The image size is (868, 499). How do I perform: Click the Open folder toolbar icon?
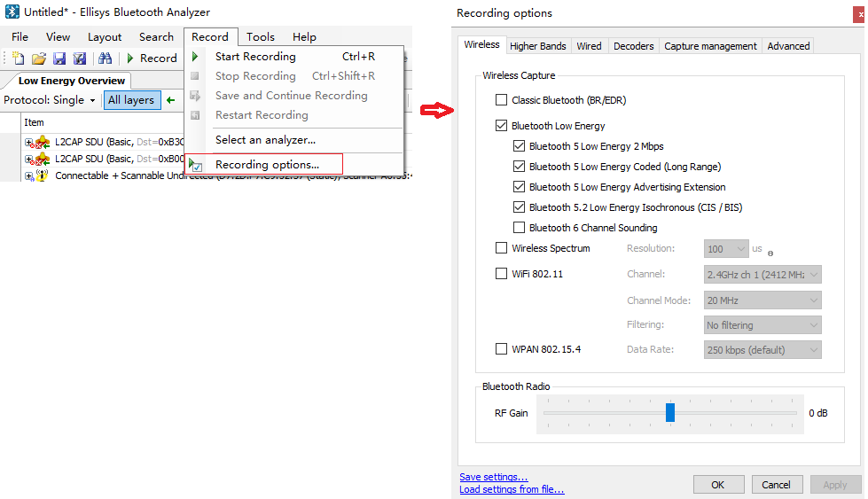point(39,58)
